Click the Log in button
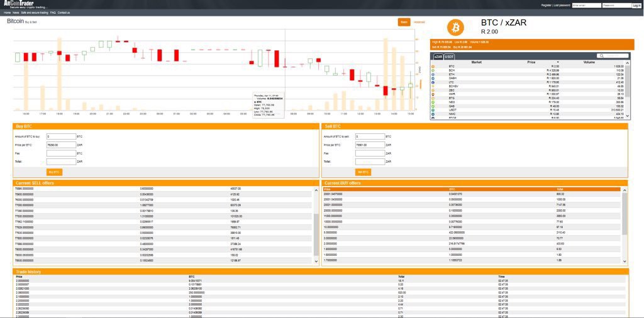Image resolution: width=644 pixels, height=318 pixels. pyautogui.click(x=636, y=5)
